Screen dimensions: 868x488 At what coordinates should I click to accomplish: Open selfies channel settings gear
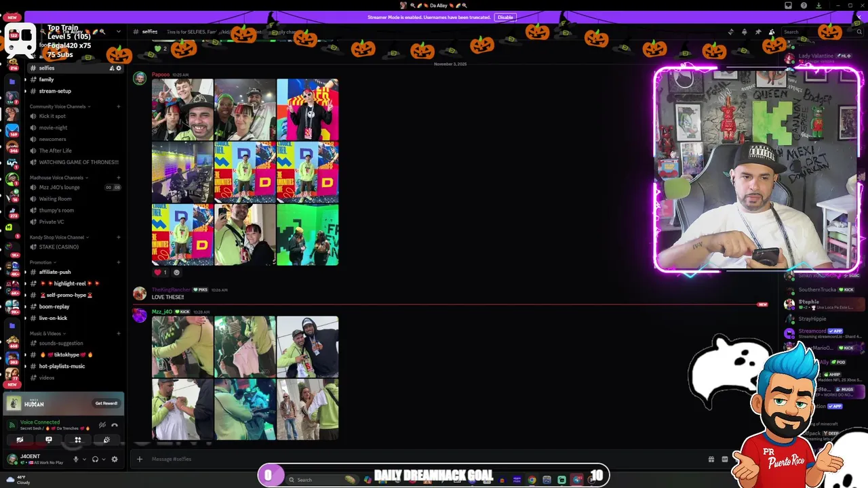[119, 68]
